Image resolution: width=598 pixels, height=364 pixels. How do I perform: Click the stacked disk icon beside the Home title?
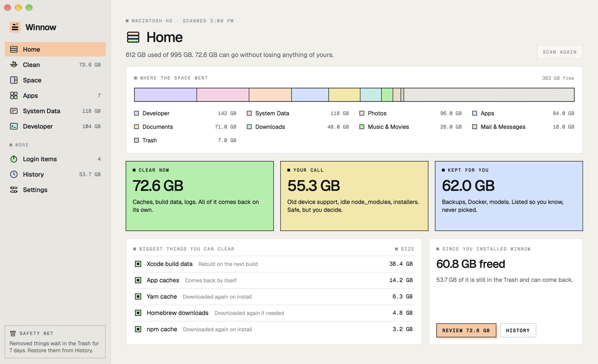coord(133,37)
